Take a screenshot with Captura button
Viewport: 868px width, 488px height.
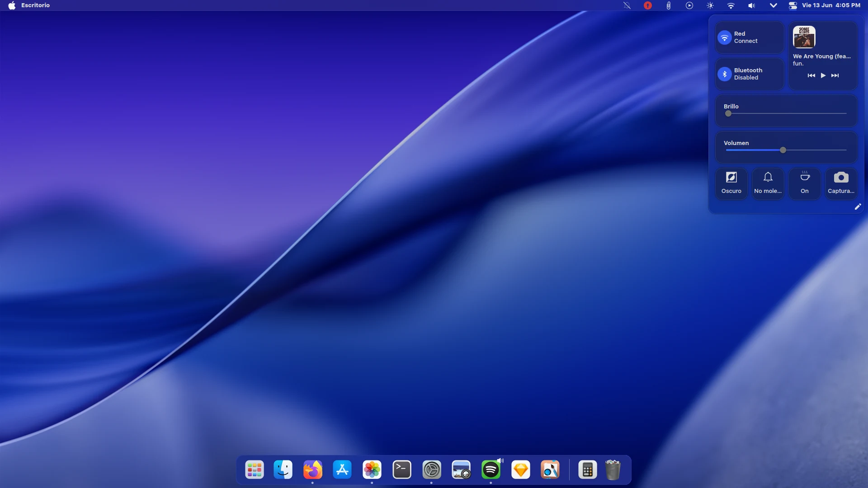tap(841, 183)
